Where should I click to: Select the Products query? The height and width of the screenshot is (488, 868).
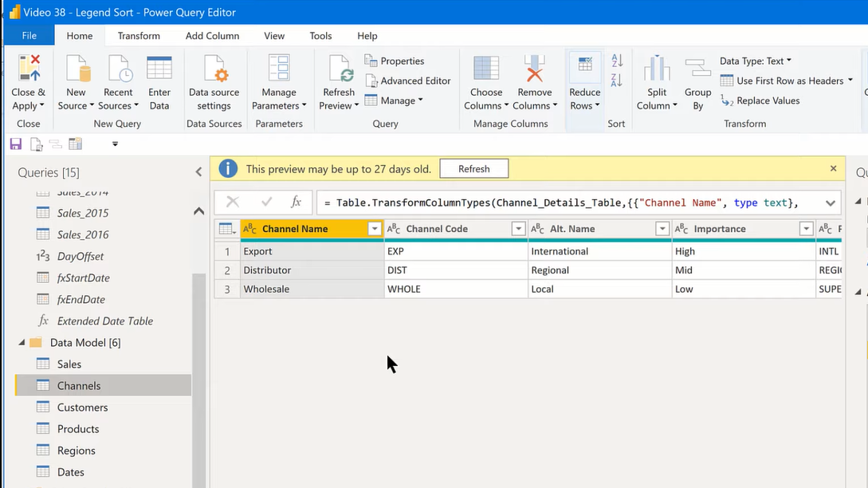click(103, 429)
